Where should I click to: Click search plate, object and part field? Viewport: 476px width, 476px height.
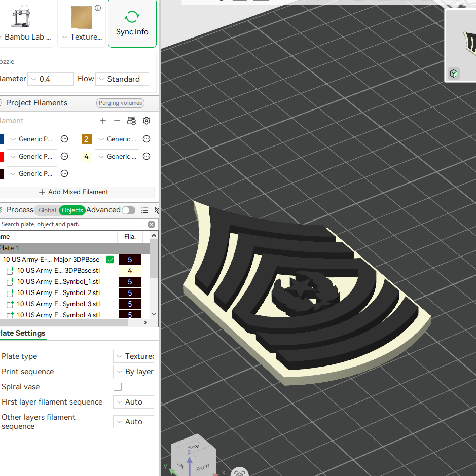coord(73,224)
